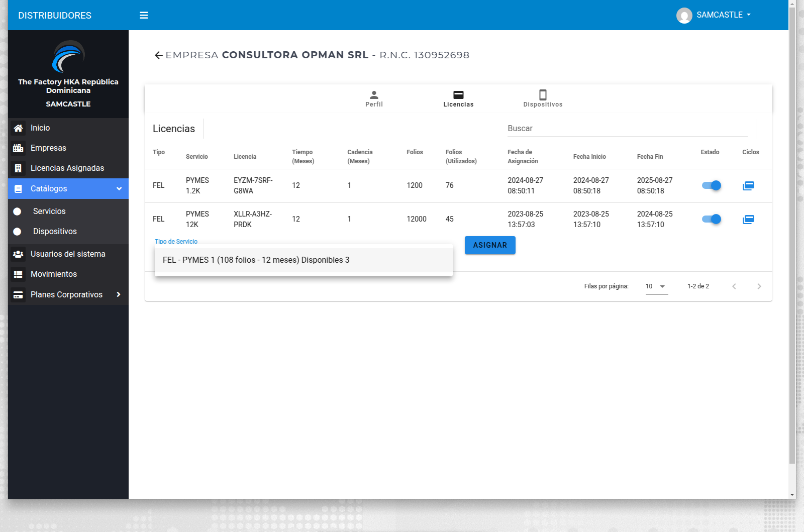This screenshot has height=532, width=804.
Task: Go back using the arrow before EMPRESA
Action: click(x=159, y=55)
